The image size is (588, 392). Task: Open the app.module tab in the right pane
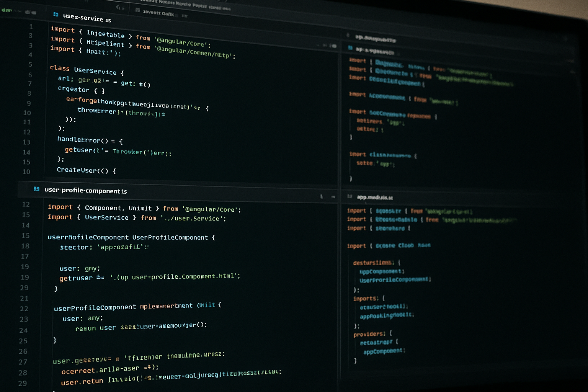click(x=374, y=198)
